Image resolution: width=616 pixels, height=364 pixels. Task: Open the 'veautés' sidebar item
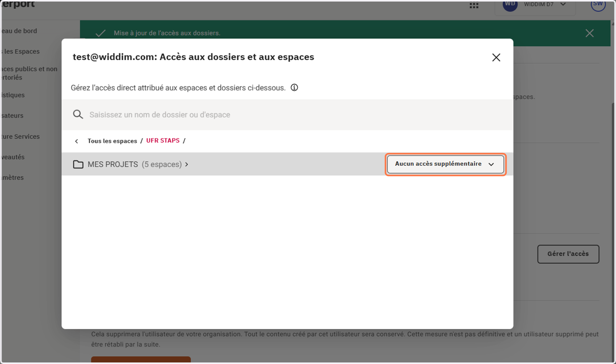tap(13, 157)
